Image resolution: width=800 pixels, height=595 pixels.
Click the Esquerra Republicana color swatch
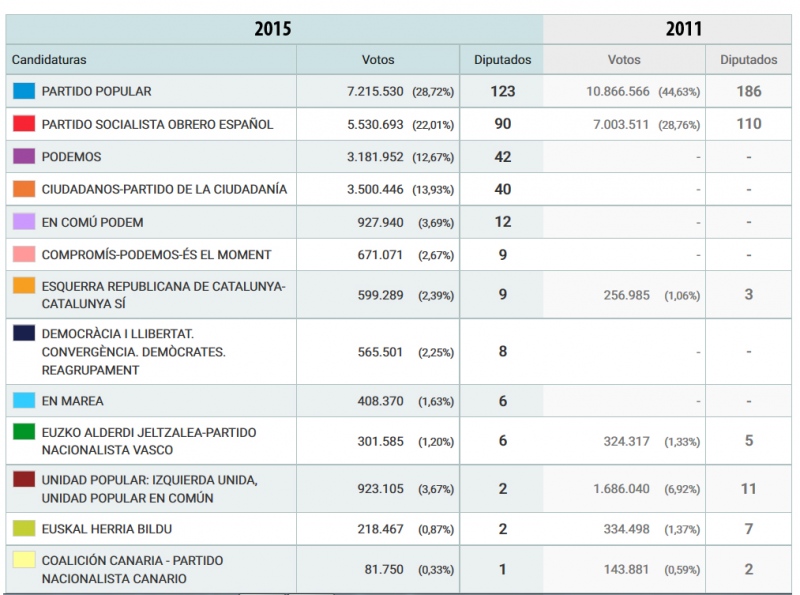(x=24, y=285)
